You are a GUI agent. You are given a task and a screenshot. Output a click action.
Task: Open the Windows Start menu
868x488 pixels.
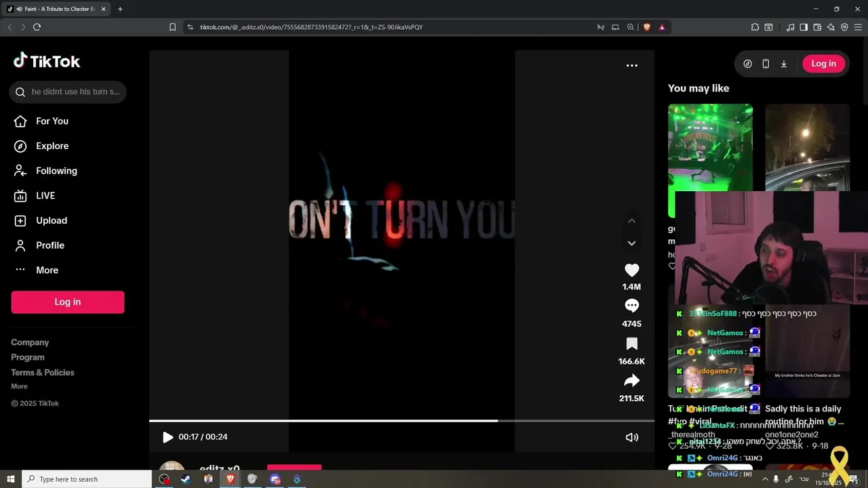tap(10, 479)
